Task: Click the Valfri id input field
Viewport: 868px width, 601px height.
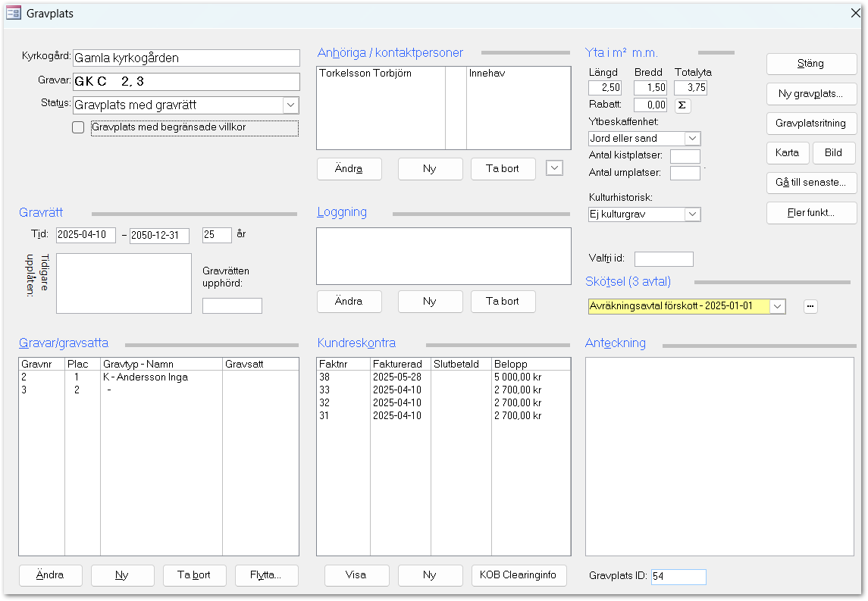Action: 663,259
